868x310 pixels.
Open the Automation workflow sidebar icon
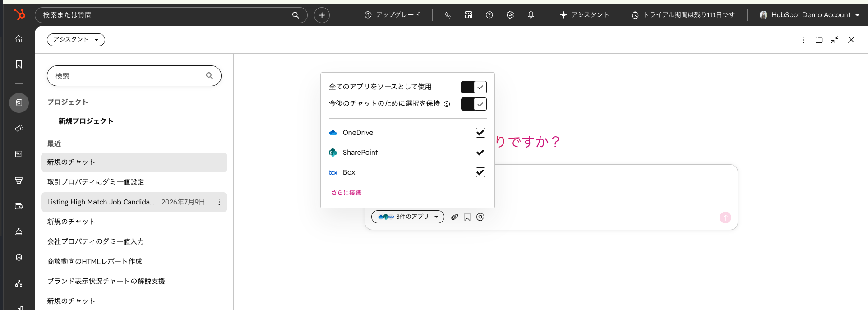(19, 283)
